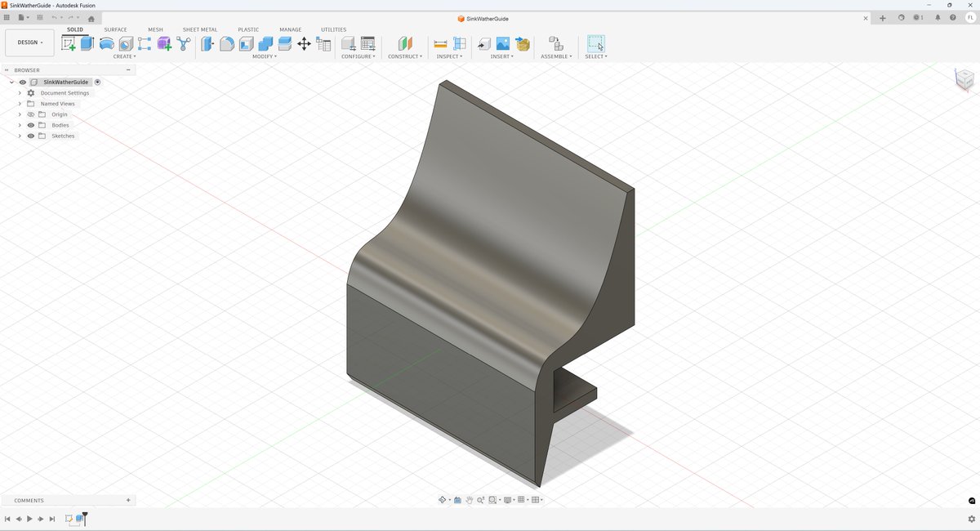Activate the SinkWatherGuide component radio button

point(97,82)
